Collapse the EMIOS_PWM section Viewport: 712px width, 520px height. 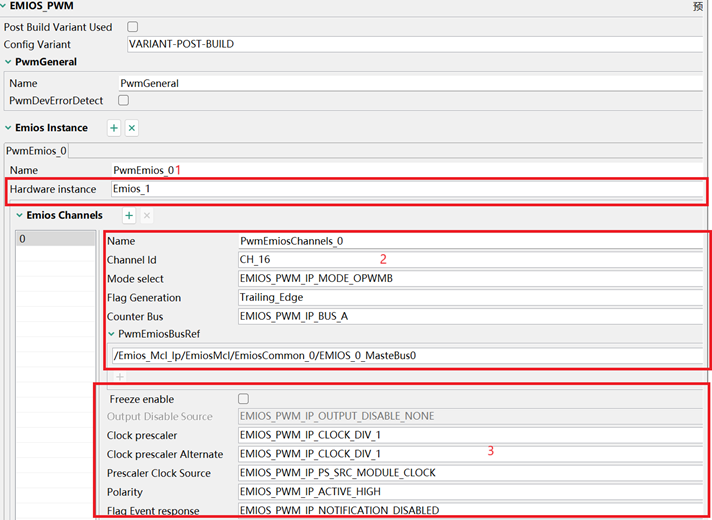click(x=3, y=6)
